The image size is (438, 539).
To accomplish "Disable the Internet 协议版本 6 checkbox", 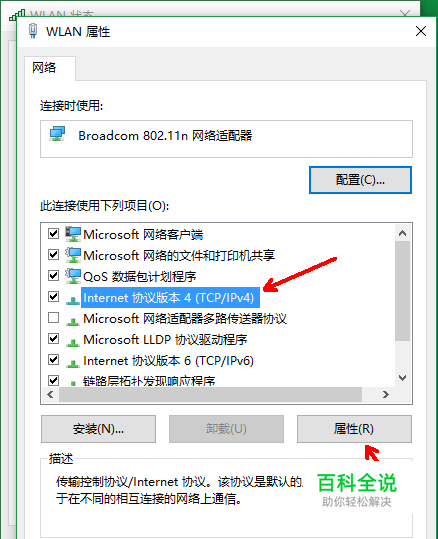I will (x=53, y=360).
